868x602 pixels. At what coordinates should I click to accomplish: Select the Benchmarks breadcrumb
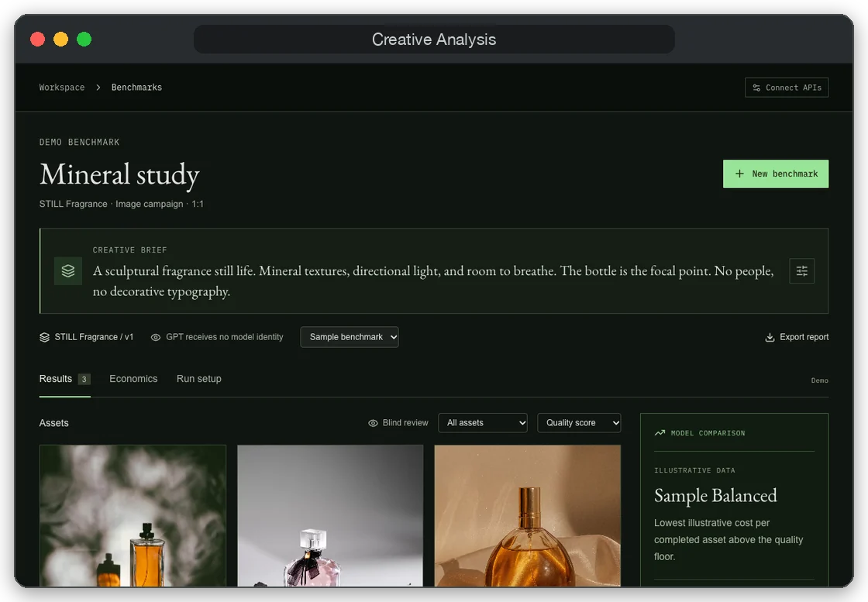pyautogui.click(x=136, y=88)
